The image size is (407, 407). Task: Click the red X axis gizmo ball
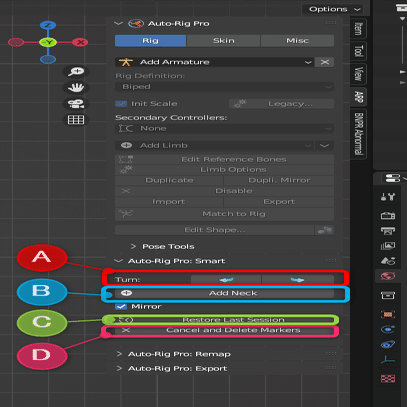(x=80, y=42)
